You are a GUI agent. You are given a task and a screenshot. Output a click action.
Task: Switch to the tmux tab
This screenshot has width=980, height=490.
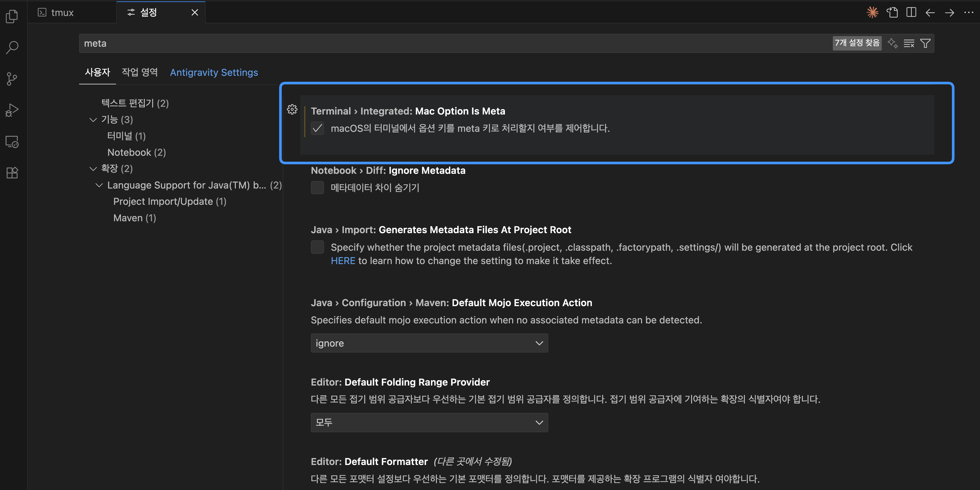click(62, 13)
